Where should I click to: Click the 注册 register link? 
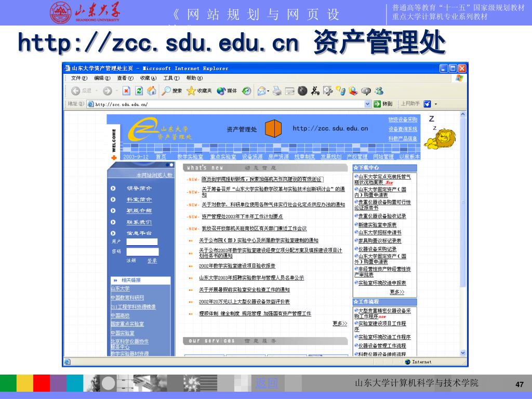click(x=131, y=261)
